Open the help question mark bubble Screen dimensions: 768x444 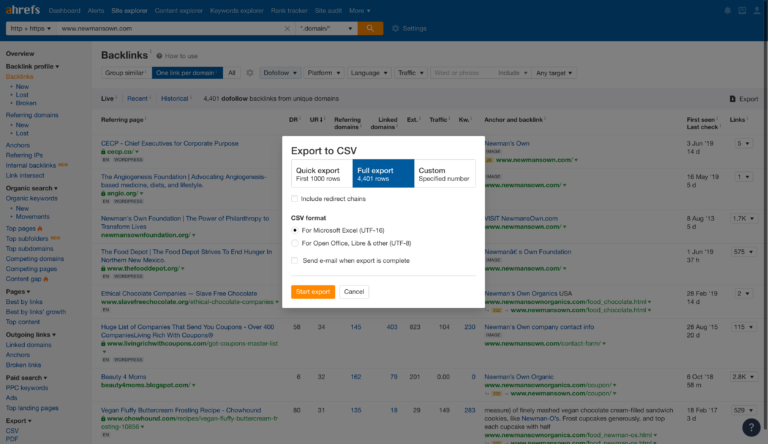(751, 427)
